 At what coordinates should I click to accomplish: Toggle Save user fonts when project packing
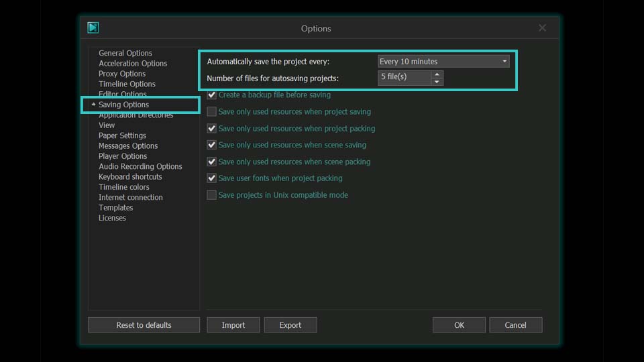tap(212, 178)
